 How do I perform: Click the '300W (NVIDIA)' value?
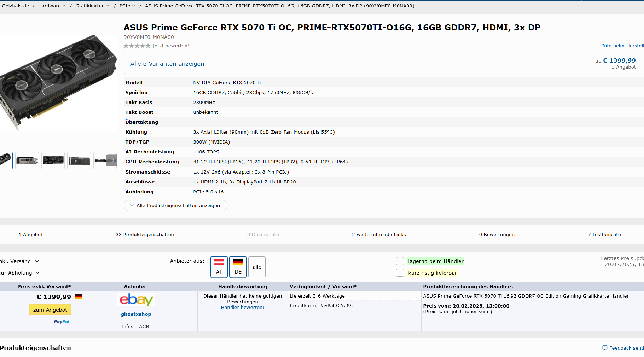[x=211, y=142]
